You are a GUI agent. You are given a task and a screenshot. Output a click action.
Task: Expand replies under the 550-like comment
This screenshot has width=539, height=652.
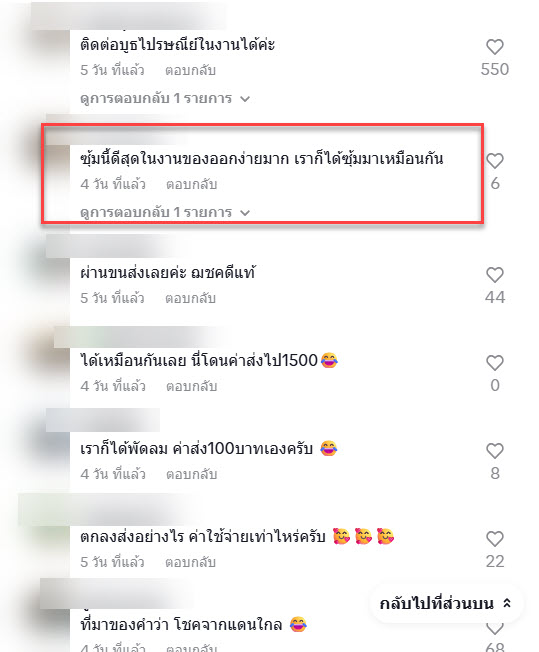[x=165, y=99]
